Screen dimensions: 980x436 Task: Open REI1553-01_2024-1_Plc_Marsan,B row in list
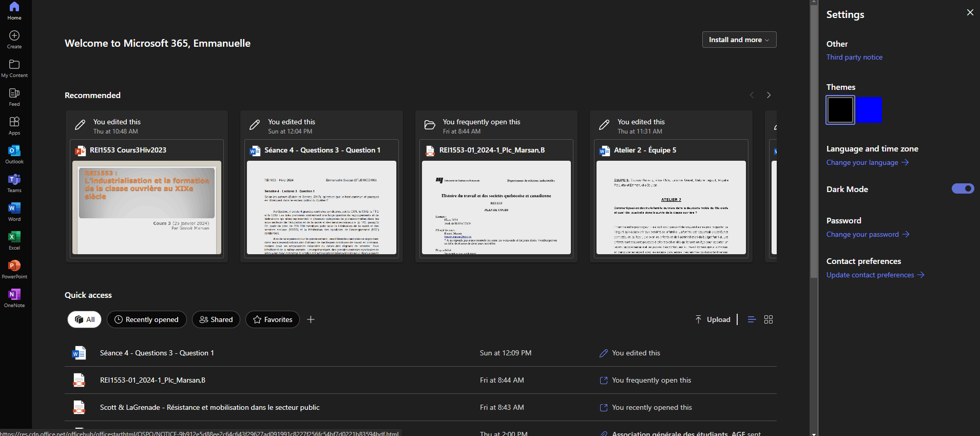(x=420, y=380)
